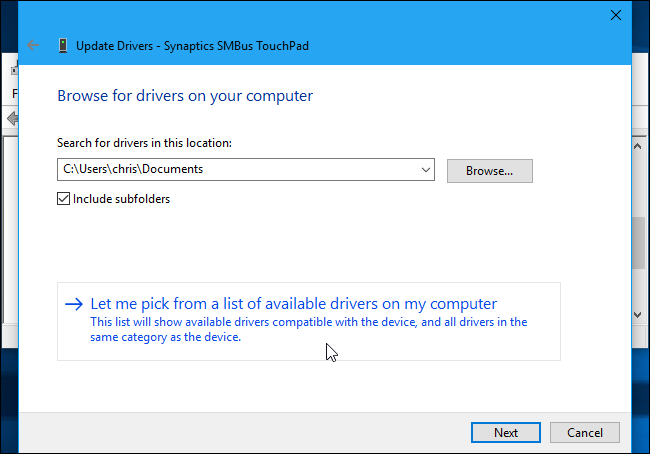
Task: Click the "Update Drivers - Synaptics SMBus TouchPad" title text
Action: 194,45
